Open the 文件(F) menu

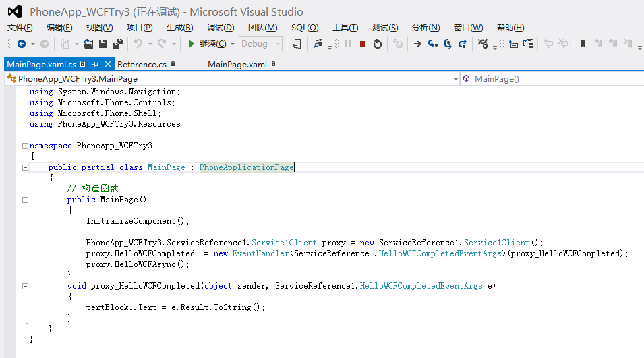pyautogui.click(x=20, y=28)
